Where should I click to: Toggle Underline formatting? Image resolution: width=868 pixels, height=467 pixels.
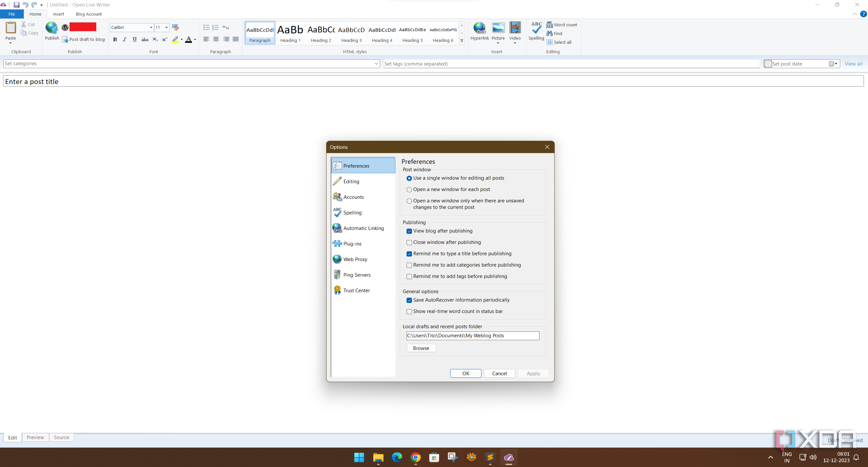tap(135, 39)
